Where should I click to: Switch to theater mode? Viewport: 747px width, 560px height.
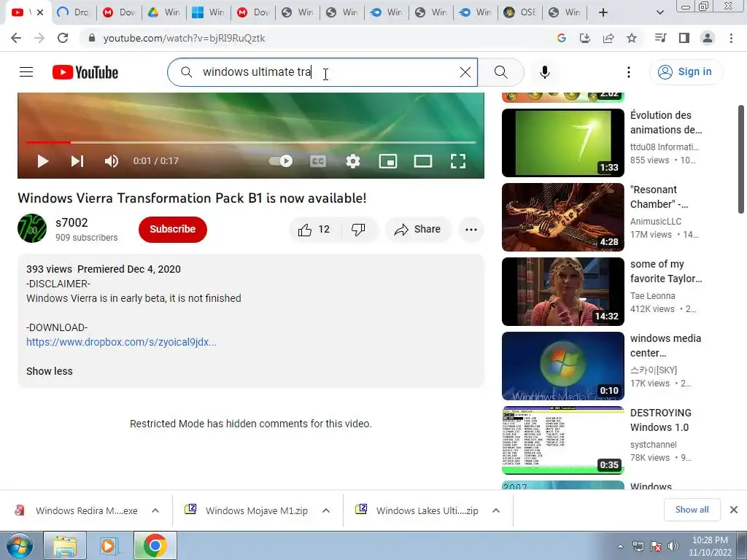point(423,161)
